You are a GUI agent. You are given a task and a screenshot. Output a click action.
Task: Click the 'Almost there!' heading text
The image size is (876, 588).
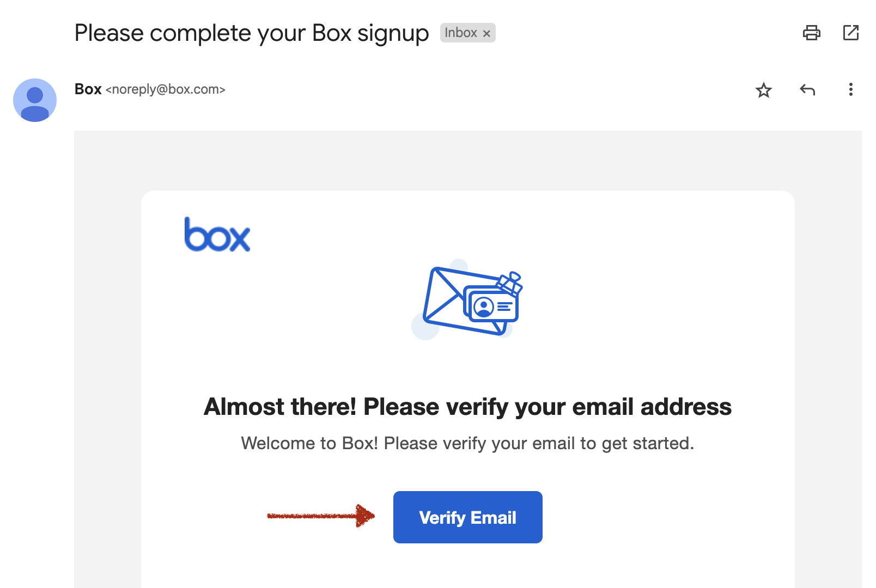467,407
